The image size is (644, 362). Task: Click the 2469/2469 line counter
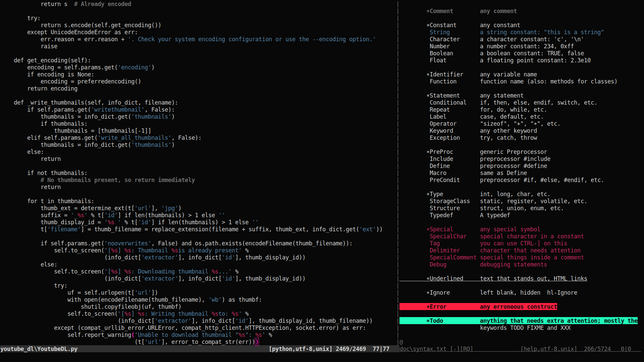tap(351, 349)
